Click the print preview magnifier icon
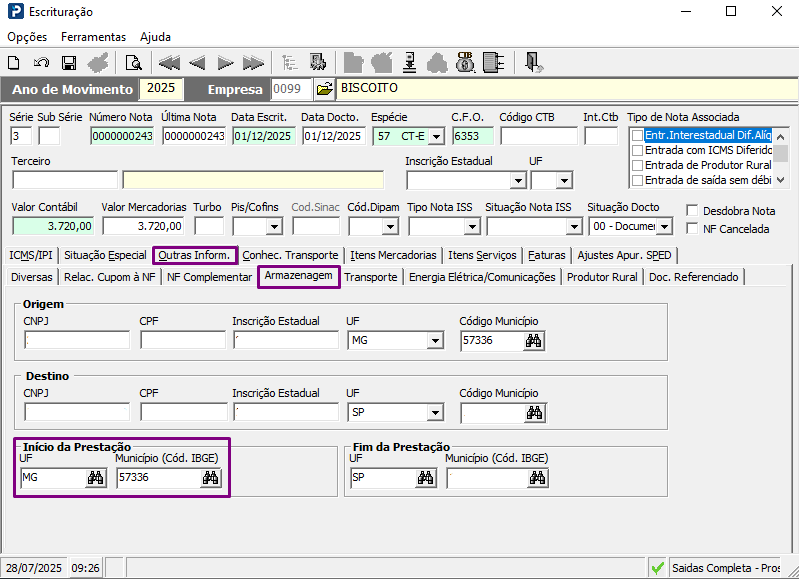 [x=133, y=63]
